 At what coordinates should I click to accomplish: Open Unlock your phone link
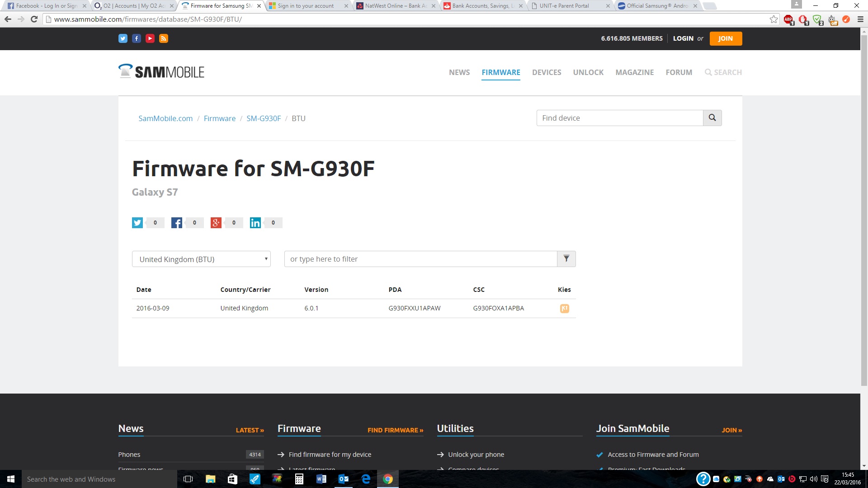476,455
